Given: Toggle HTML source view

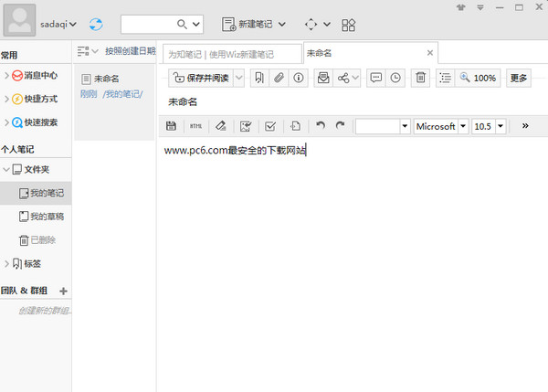Looking at the screenshot, I should pos(195,126).
